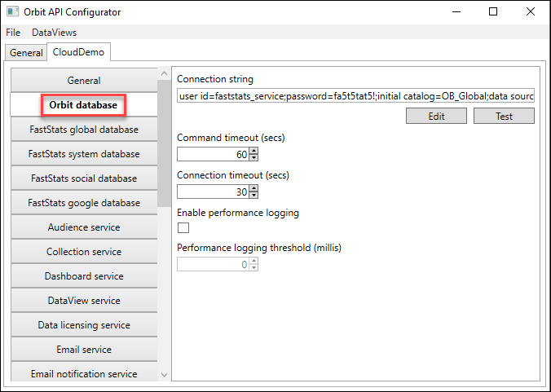
Task: Go to DataView service settings
Action: click(x=84, y=301)
